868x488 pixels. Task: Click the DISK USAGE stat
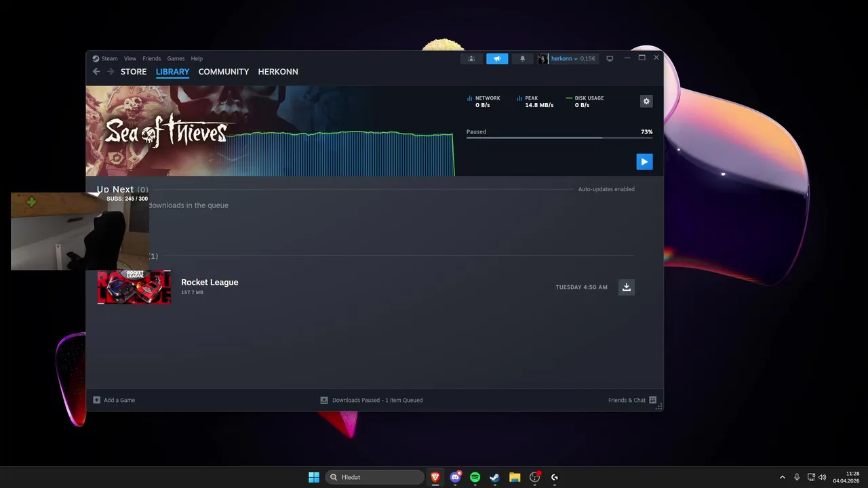point(585,102)
